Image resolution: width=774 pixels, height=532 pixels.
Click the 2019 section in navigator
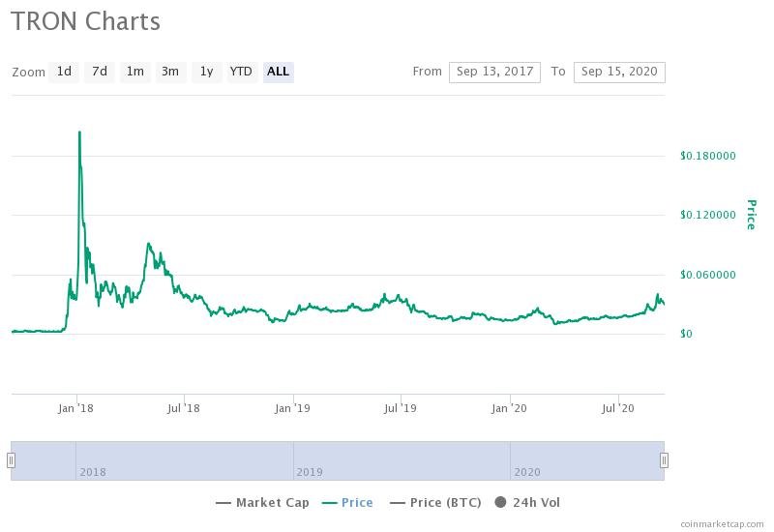coord(402,461)
